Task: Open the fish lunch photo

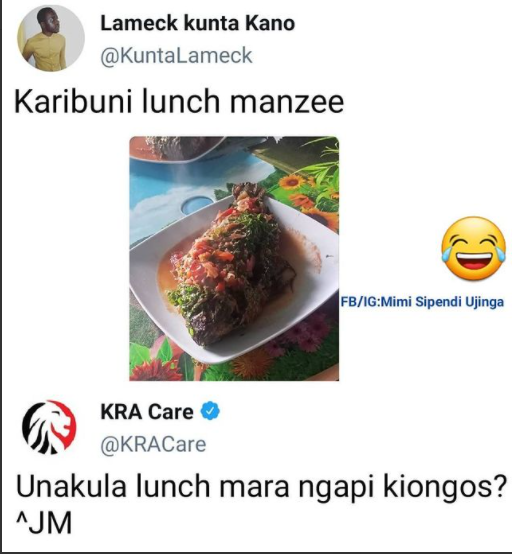Action: coord(234,258)
